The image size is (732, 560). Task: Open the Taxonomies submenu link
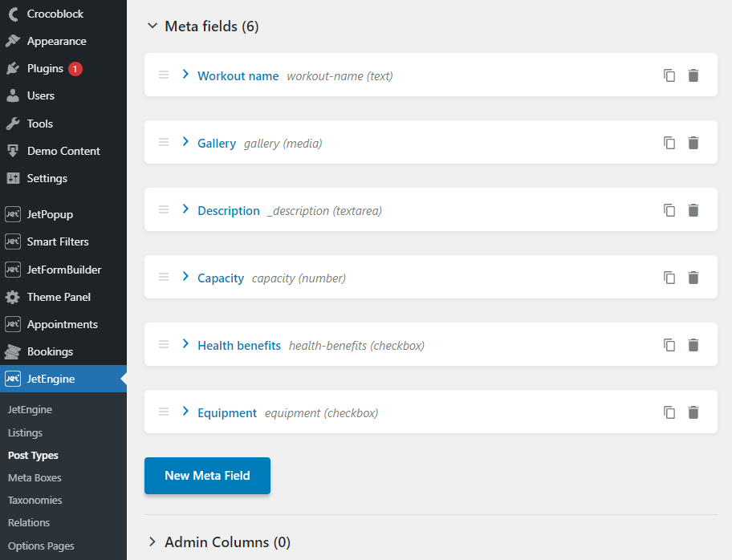(35, 500)
